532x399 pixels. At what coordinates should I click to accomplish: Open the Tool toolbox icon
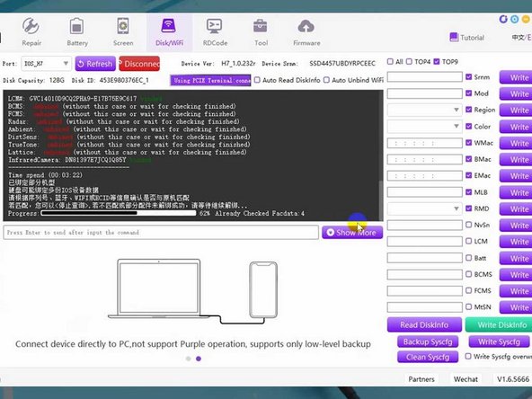click(x=261, y=26)
